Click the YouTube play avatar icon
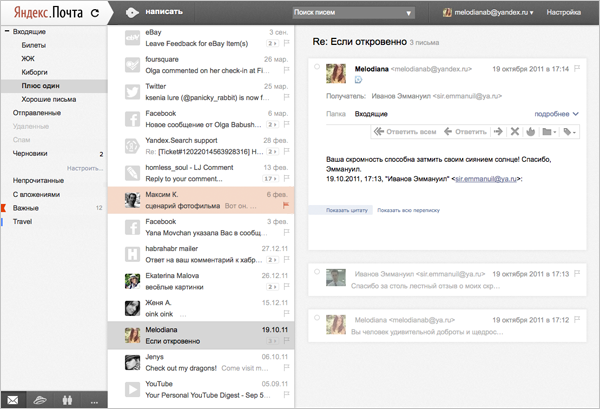The image size is (600, 409). (x=132, y=389)
